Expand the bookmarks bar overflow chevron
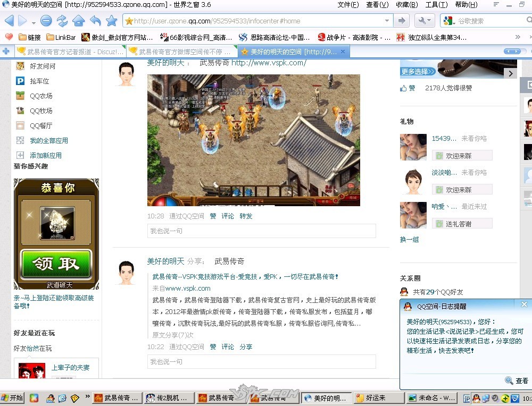The width and height of the screenshot is (532, 406). tap(518, 37)
